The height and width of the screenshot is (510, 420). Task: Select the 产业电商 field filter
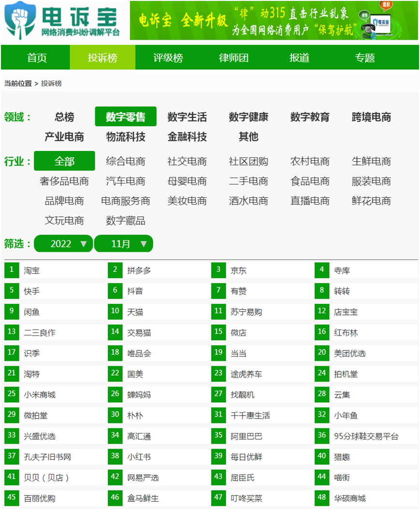(x=64, y=136)
